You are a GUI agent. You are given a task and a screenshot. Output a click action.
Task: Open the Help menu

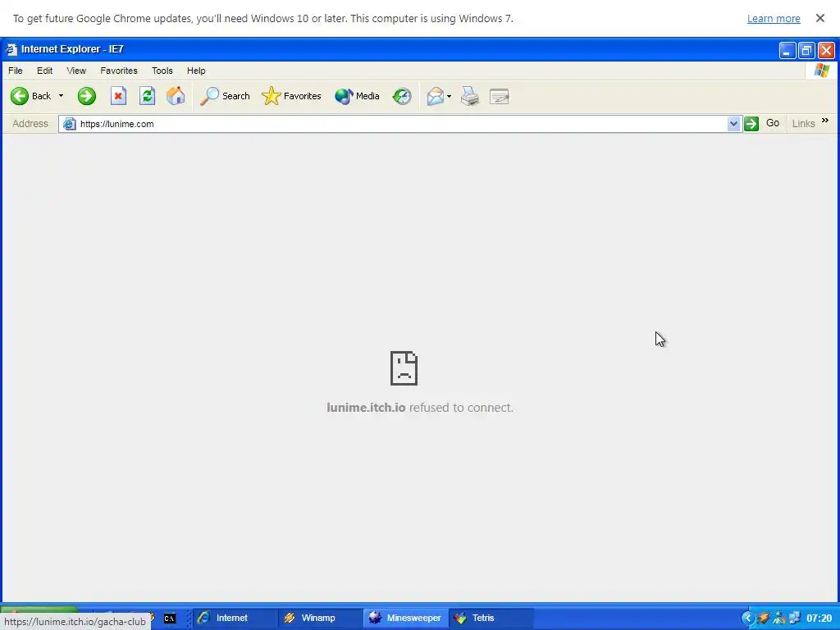196,71
